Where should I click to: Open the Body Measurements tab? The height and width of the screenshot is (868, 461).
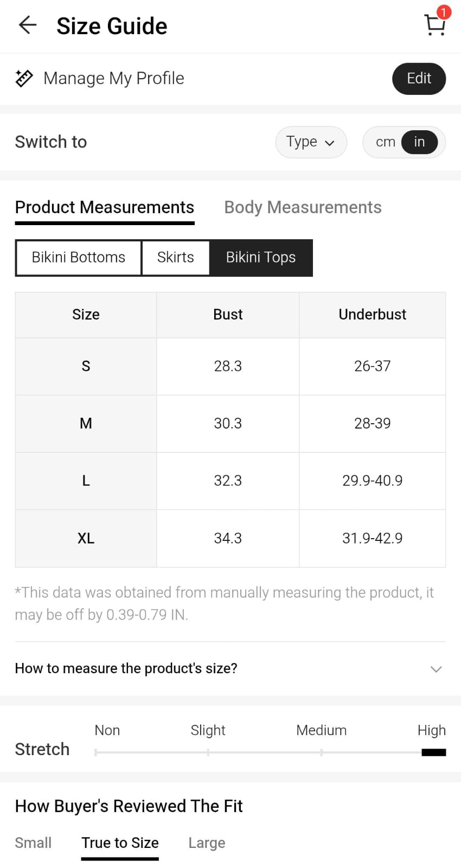click(303, 207)
